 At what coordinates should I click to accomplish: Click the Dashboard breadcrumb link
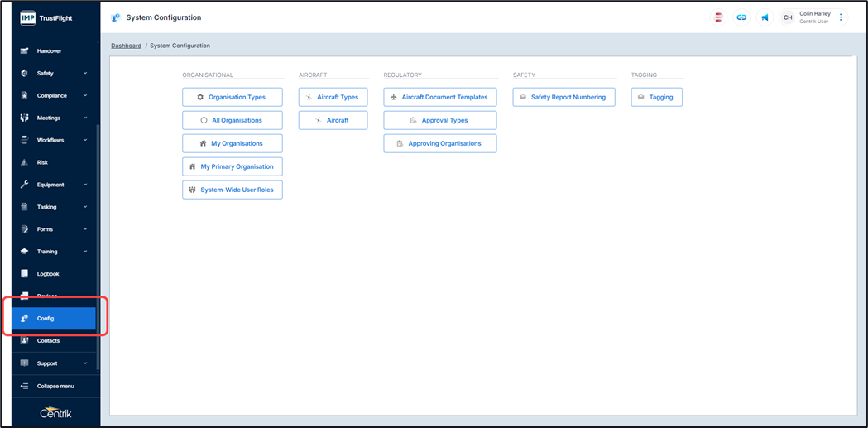tap(127, 46)
